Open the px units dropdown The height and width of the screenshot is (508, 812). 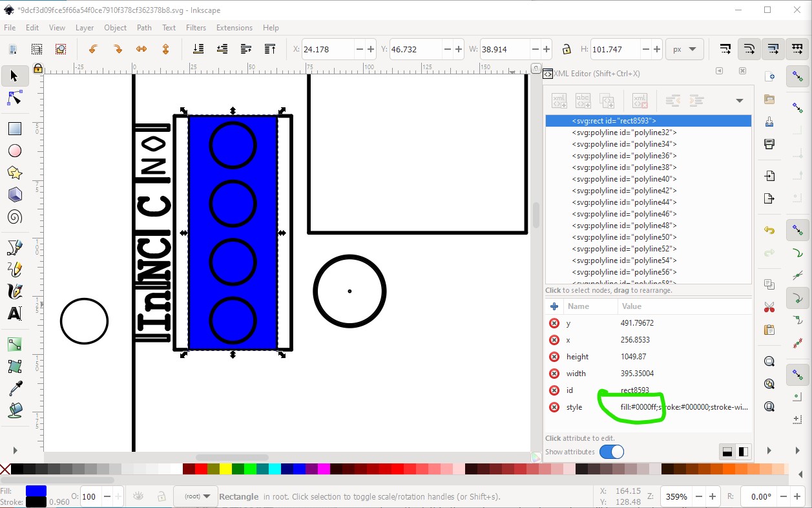tap(685, 49)
